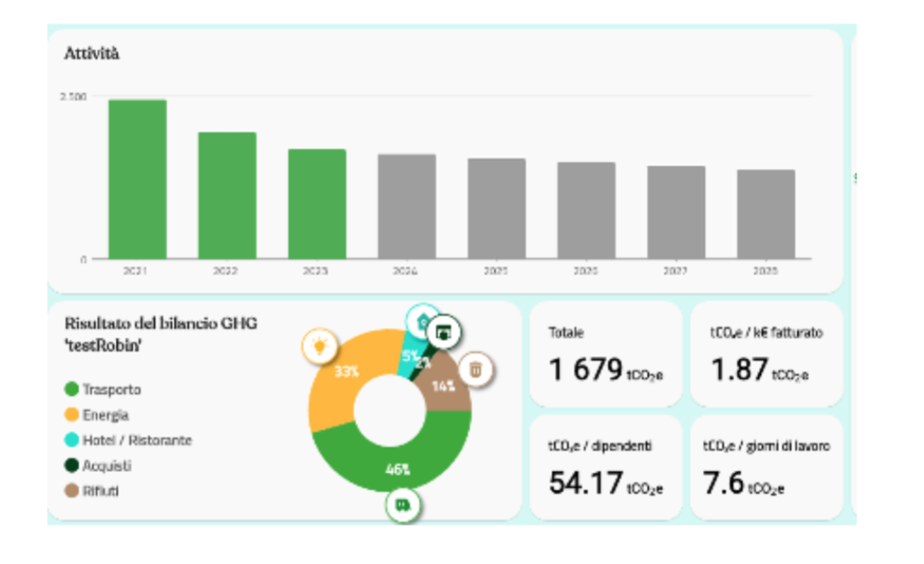Image resolution: width=924 pixels, height=564 pixels.
Task: Select the cyan Hotel / Ristorante legend dot
Action: 71,440
